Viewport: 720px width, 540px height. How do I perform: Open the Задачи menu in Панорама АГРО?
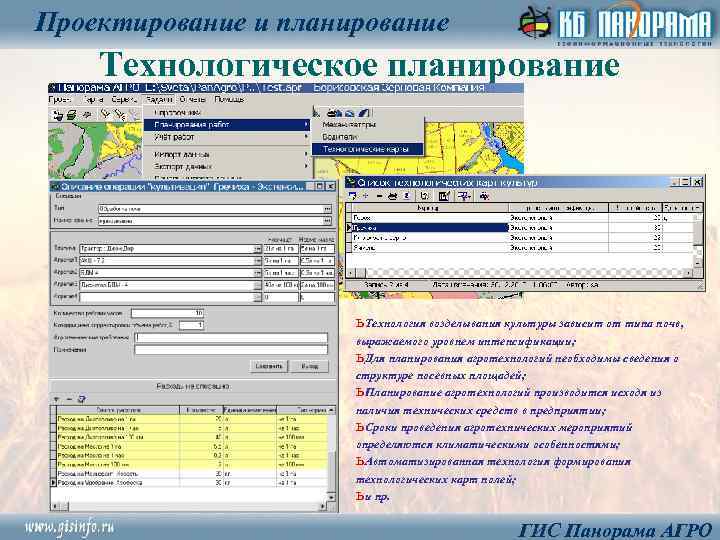coord(159,99)
